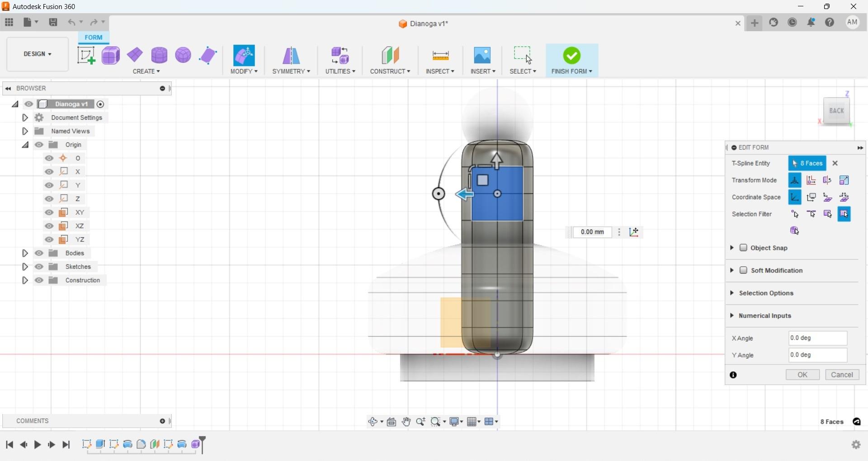Switch to the FORM tab

tap(93, 38)
